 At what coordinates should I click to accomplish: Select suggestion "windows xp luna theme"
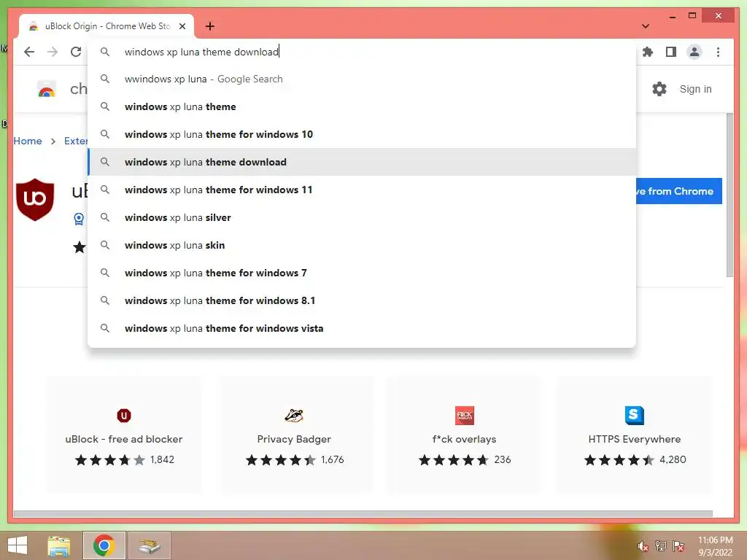(x=362, y=106)
